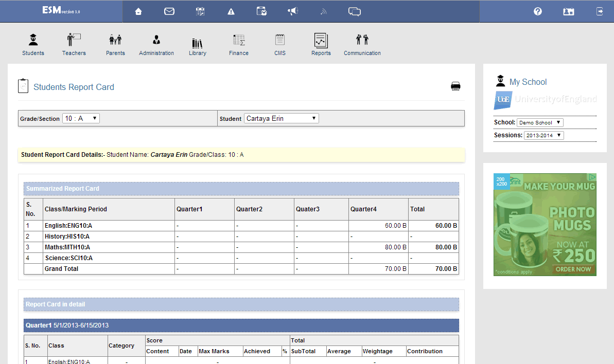This screenshot has width=614, height=364.
Task: Click the My School graduate icon
Action: click(x=500, y=81)
